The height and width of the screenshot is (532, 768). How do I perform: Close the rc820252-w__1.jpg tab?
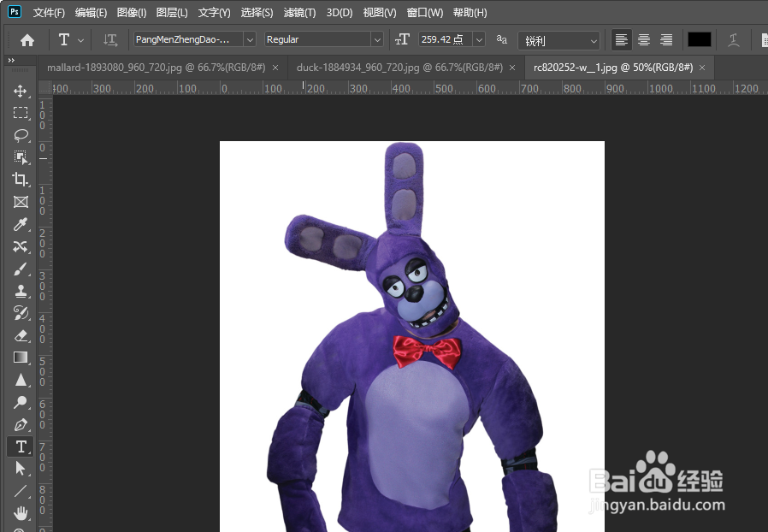(x=702, y=68)
